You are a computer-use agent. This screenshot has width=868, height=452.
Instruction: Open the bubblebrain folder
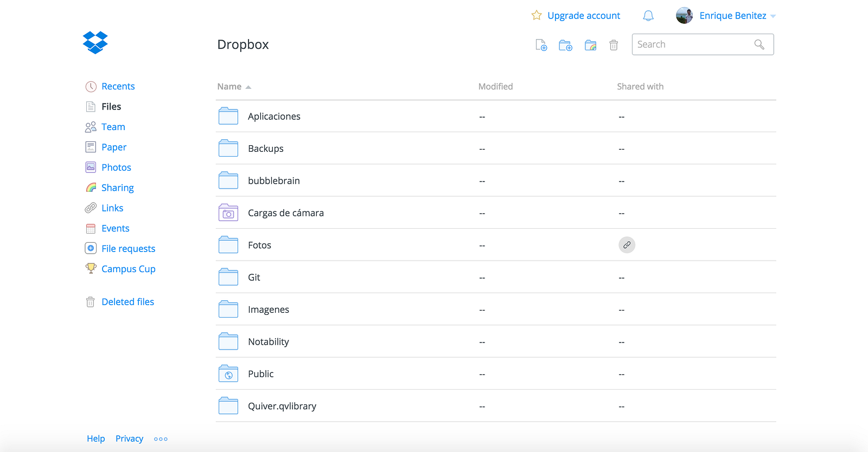point(274,180)
